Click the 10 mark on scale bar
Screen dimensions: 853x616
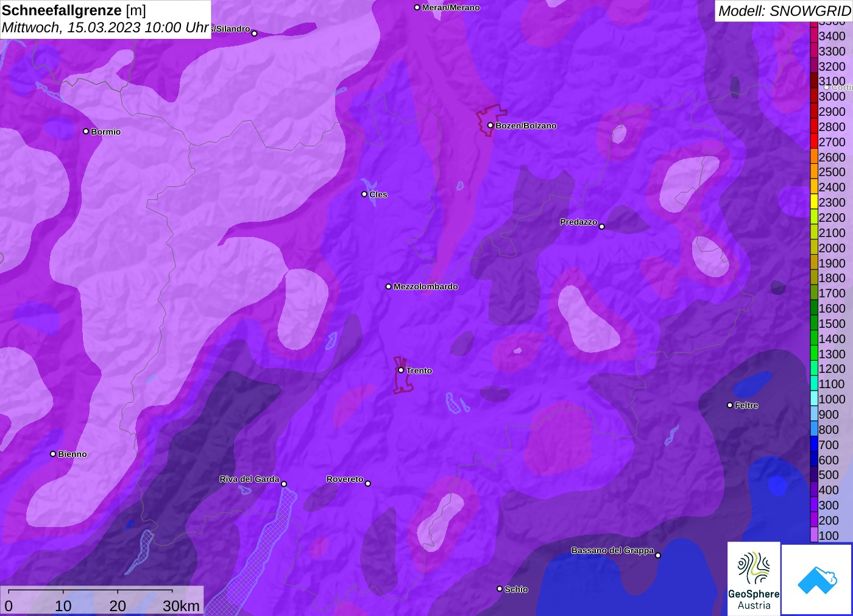click(x=63, y=606)
